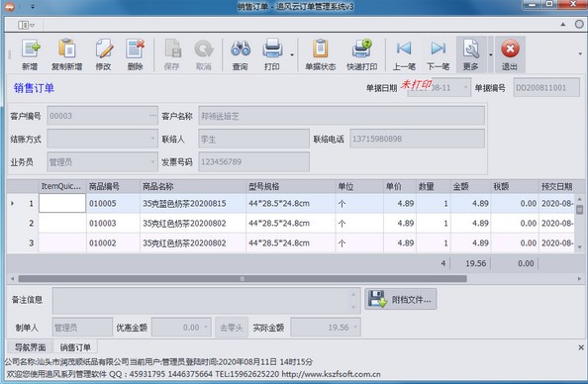Go to next record with 下一笔

[x=438, y=54]
